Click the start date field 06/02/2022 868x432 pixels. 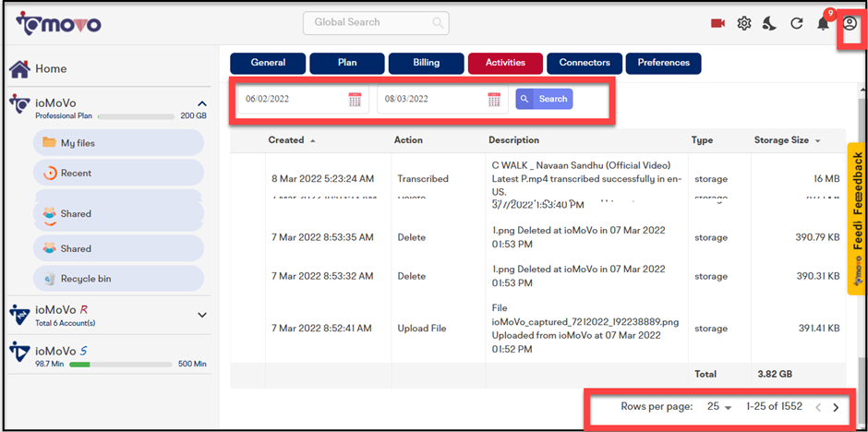point(304,100)
